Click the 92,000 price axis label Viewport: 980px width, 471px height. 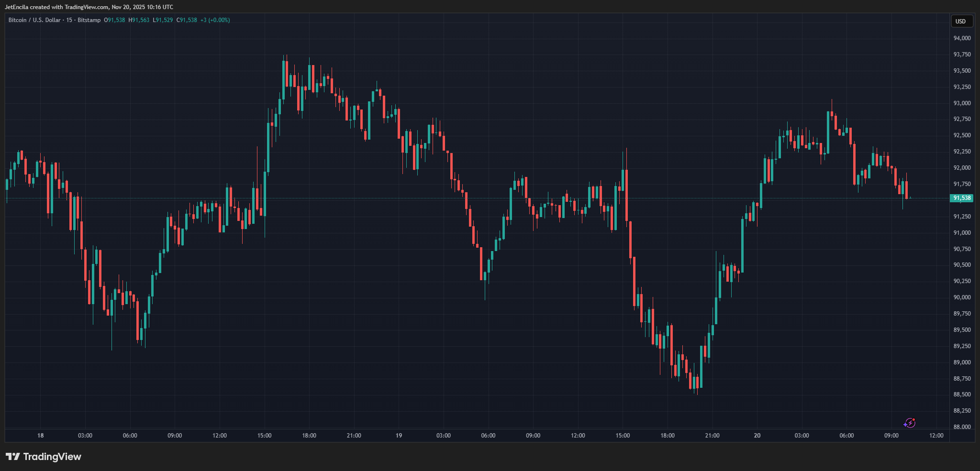tap(962, 168)
